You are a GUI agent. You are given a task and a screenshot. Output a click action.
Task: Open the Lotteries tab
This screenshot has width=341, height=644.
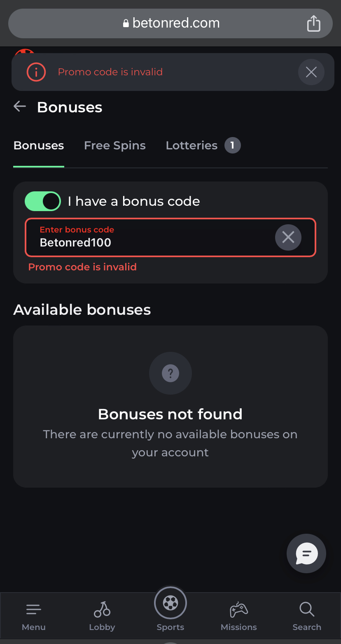pos(192,146)
